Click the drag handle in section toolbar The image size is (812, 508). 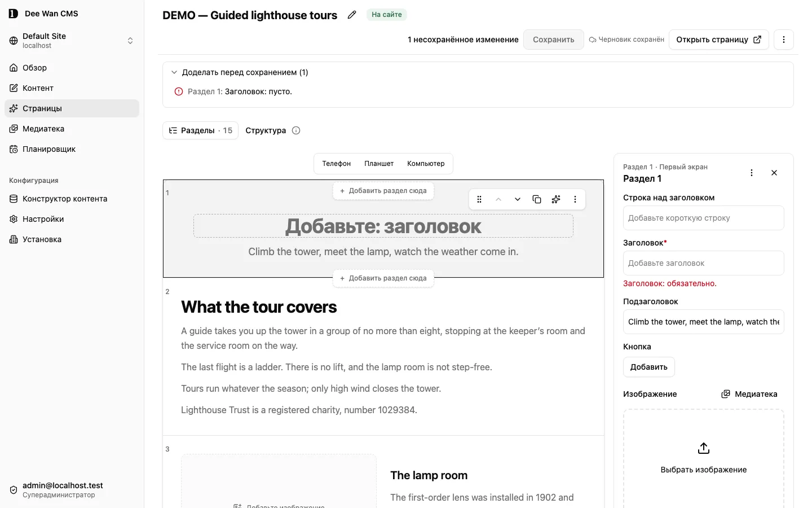(479, 199)
